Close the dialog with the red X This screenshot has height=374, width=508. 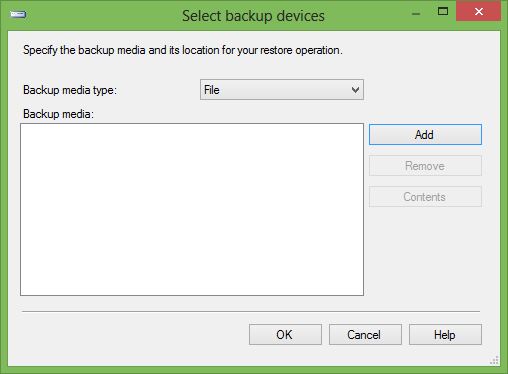pyautogui.click(x=479, y=12)
